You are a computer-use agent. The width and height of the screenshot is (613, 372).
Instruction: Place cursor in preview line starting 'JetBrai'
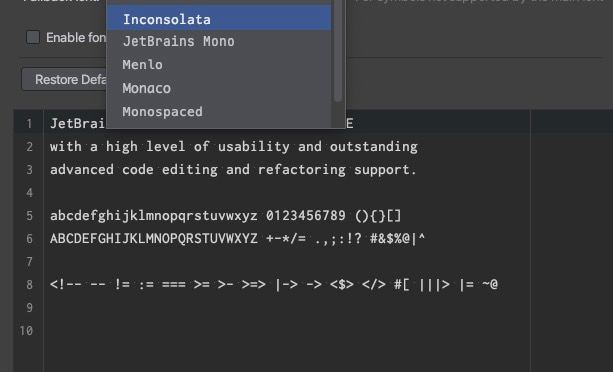coord(77,123)
